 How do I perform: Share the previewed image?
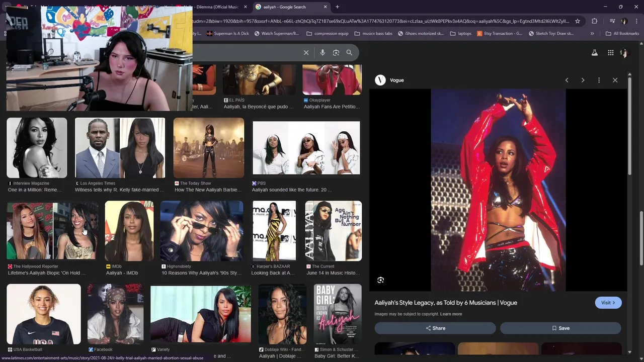pos(435,328)
